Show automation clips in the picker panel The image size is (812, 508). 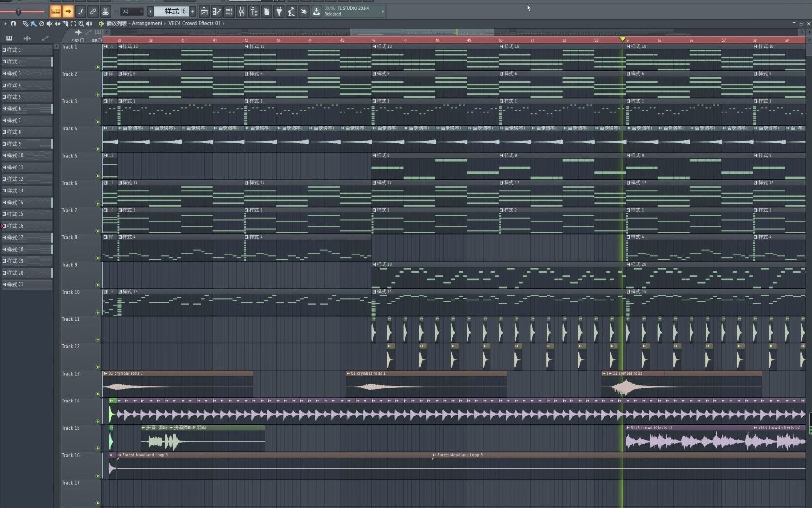pyautogui.click(x=45, y=38)
